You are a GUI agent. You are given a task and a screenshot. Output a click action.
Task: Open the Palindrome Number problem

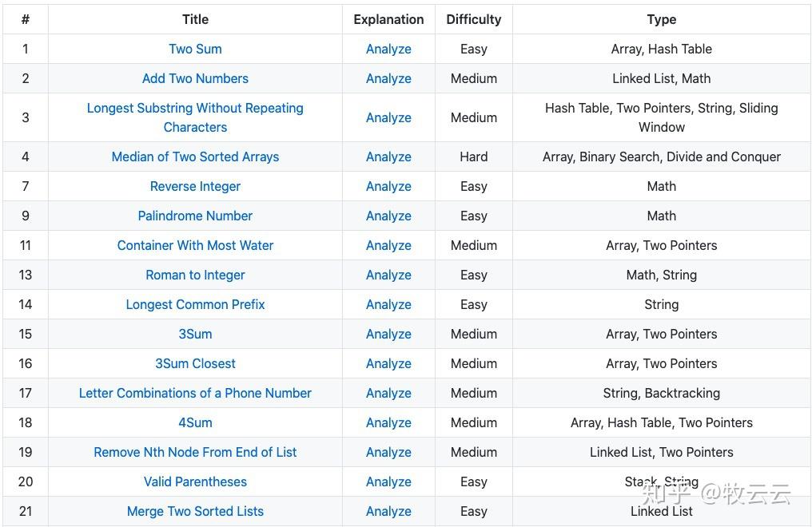195,216
